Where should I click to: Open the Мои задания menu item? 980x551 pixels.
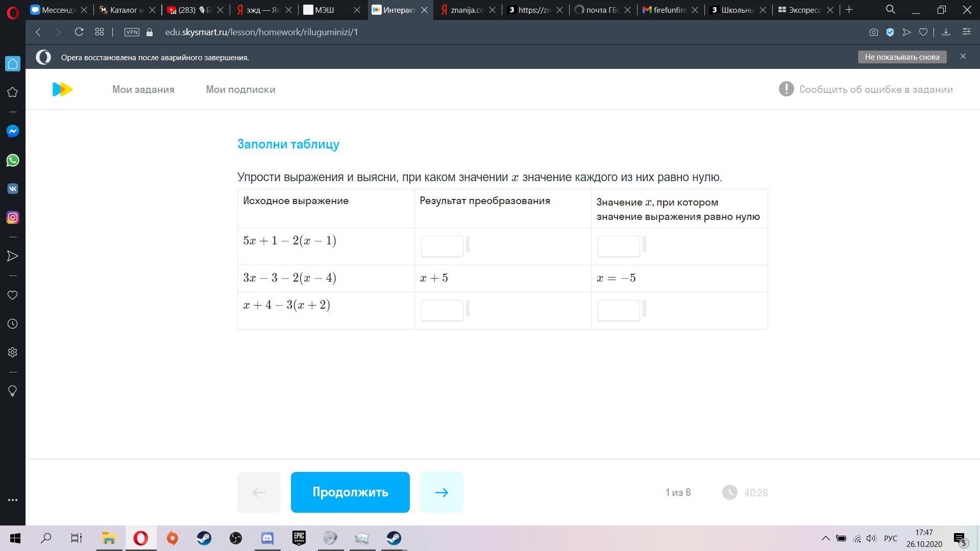pos(143,89)
